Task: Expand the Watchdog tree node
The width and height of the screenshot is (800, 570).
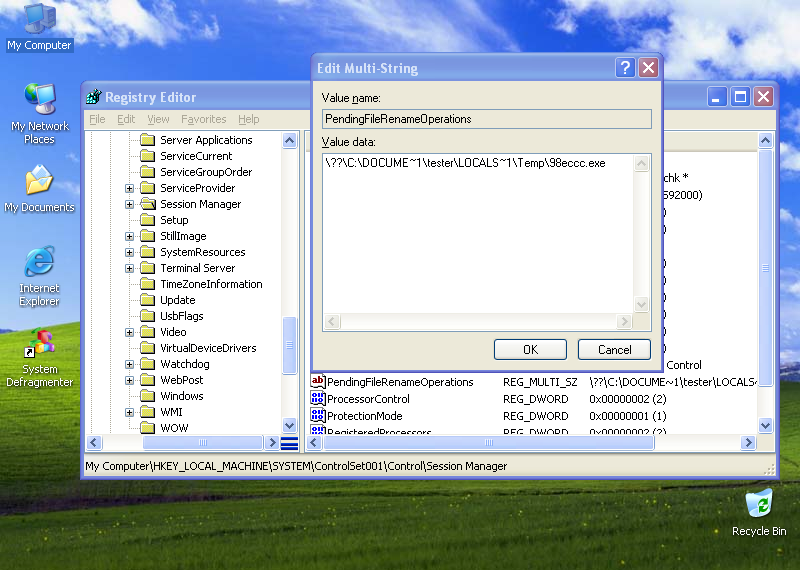Action: (x=130, y=364)
